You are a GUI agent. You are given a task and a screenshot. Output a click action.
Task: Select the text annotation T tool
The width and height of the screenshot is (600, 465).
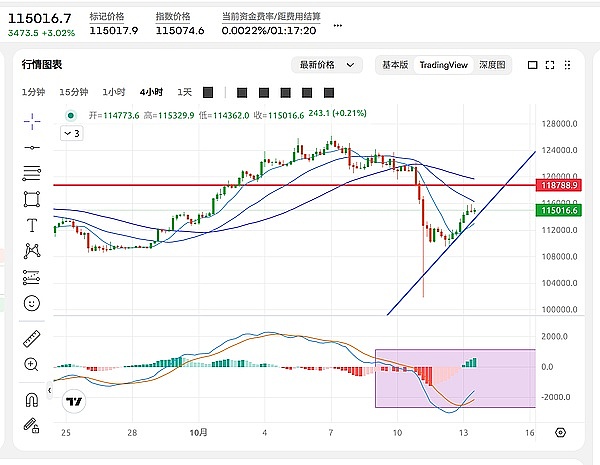(32, 225)
